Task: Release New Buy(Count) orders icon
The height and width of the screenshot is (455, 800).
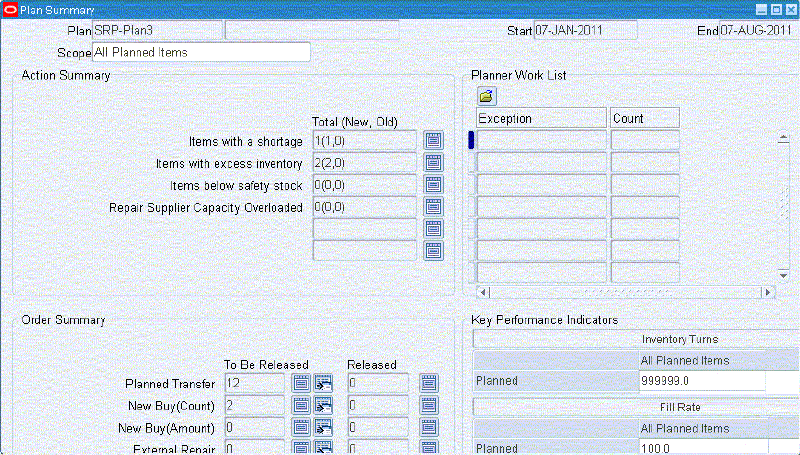Action: pyautogui.click(x=323, y=406)
